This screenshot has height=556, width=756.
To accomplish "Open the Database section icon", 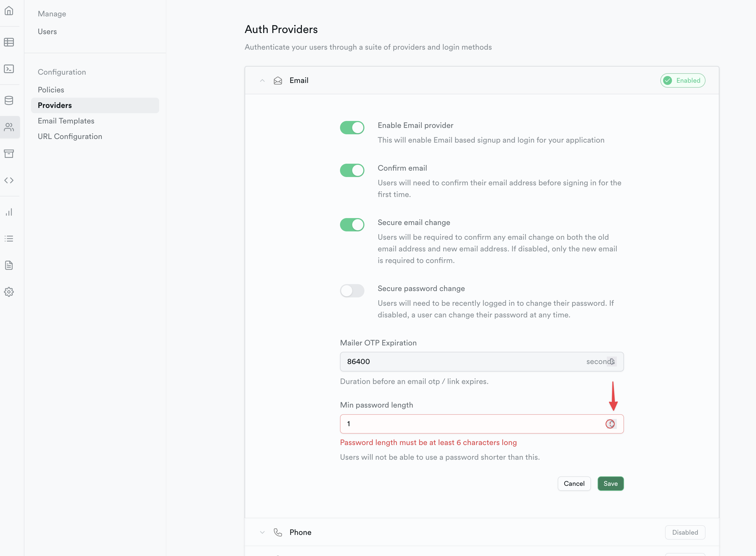I will 9,100.
